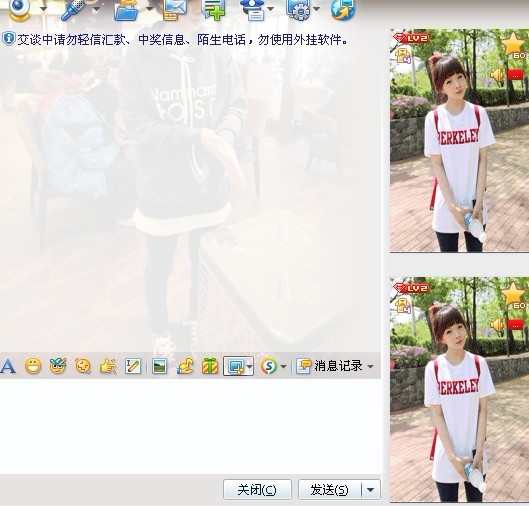Click the 关闭(C) button

257,489
